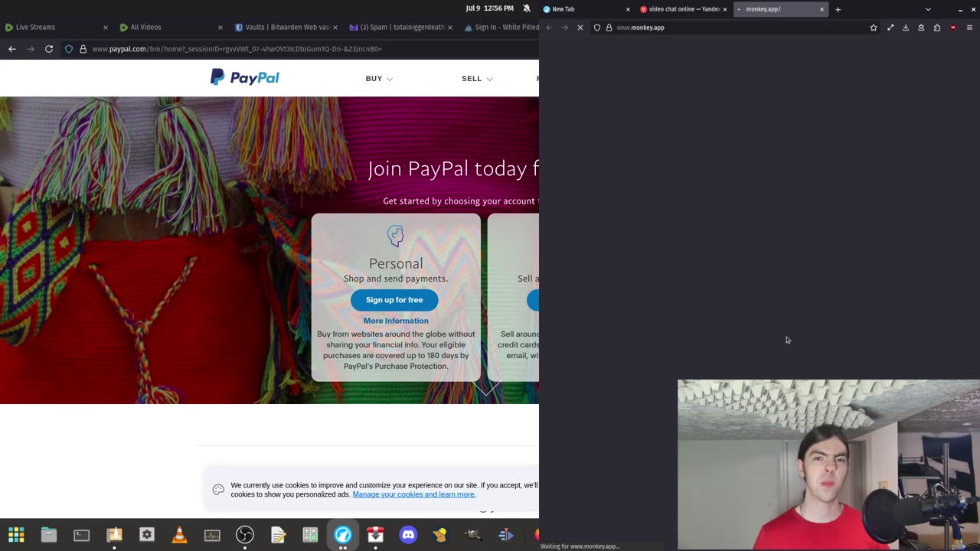
Task: Expand the BUY dropdown menu on PayPal
Action: coord(379,79)
